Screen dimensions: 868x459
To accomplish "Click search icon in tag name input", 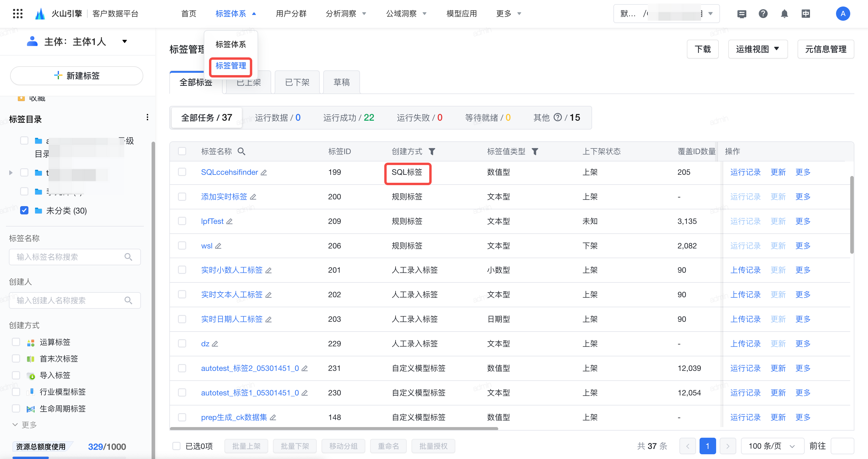I will (128, 257).
